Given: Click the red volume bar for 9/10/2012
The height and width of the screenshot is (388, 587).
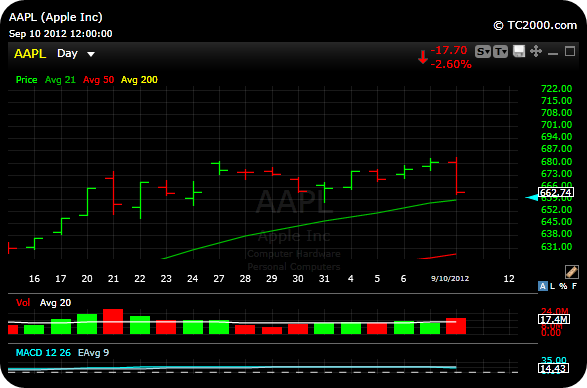Looking at the screenshot, I should tap(456, 326).
